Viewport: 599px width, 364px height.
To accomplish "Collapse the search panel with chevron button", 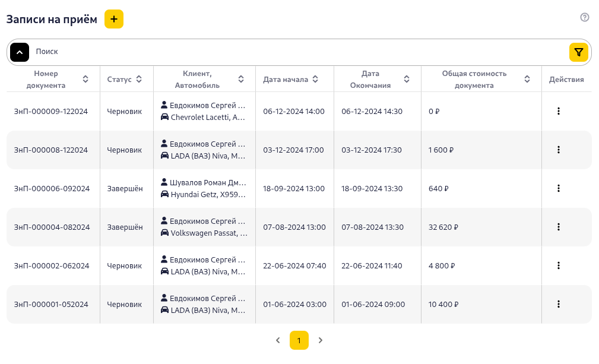I will coord(20,52).
